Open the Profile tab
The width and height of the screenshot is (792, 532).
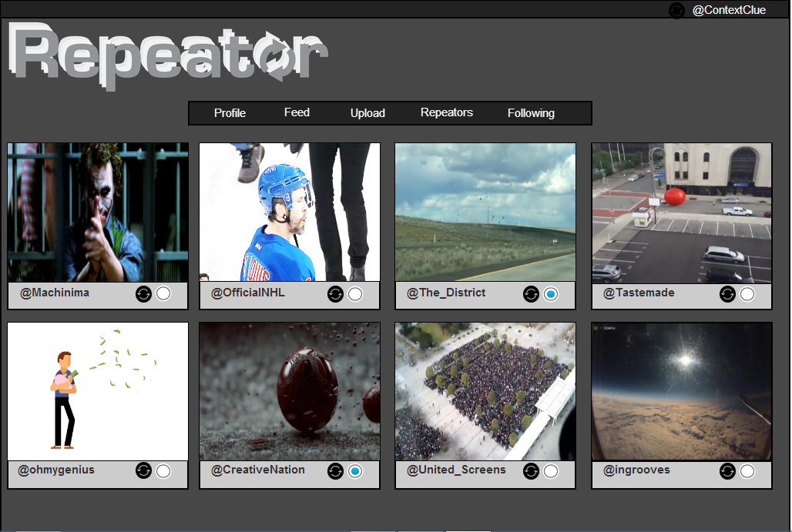click(230, 113)
